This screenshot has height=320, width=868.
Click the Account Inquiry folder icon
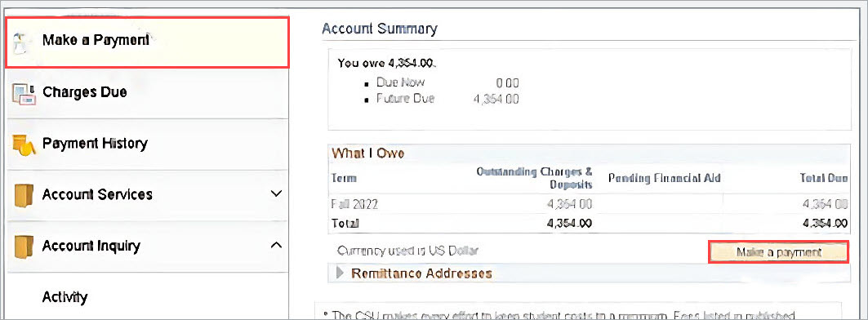[24, 247]
